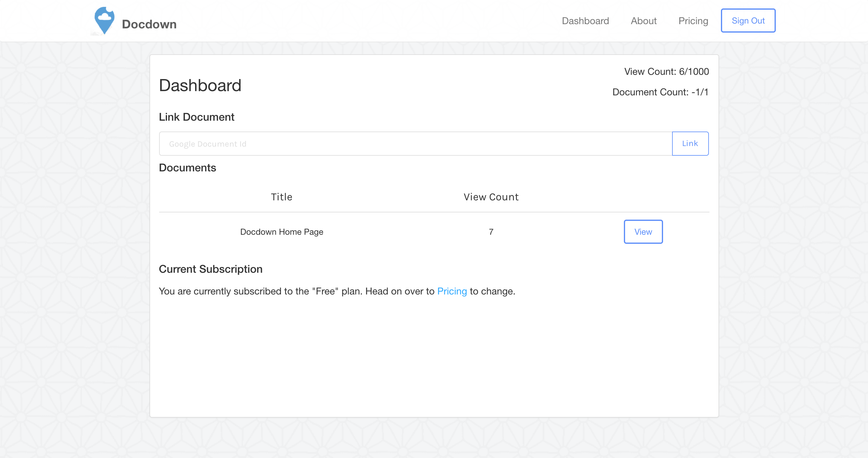Image resolution: width=868 pixels, height=458 pixels.
Task: Follow the Pricing link in the subscription text
Action: (x=451, y=291)
